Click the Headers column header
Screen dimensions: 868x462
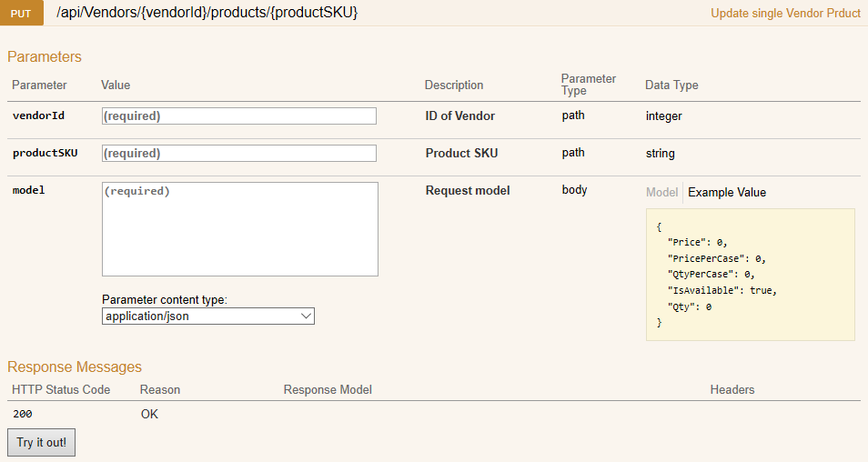732,389
